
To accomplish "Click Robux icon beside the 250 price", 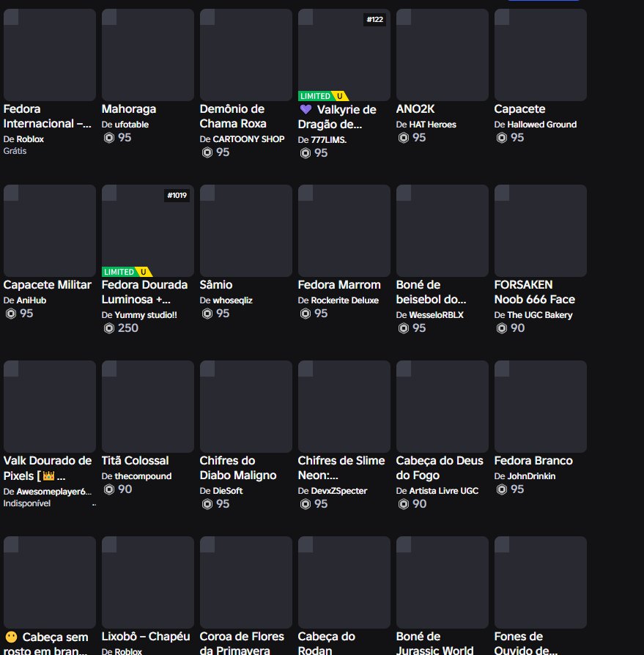I will click(109, 328).
